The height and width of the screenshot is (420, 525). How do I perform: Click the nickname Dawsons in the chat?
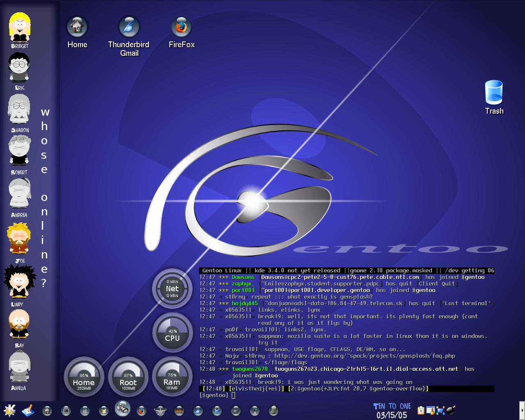pyautogui.click(x=243, y=277)
